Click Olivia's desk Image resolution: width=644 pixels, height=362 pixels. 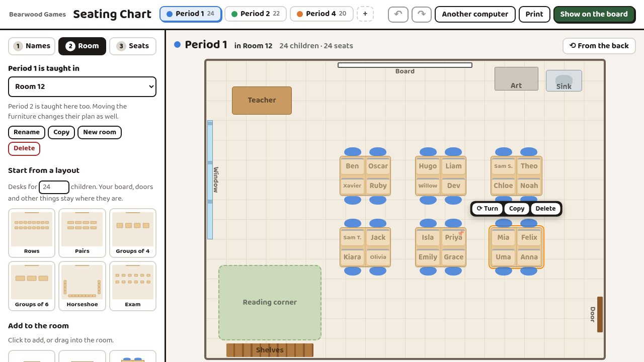pyautogui.click(x=378, y=257)
